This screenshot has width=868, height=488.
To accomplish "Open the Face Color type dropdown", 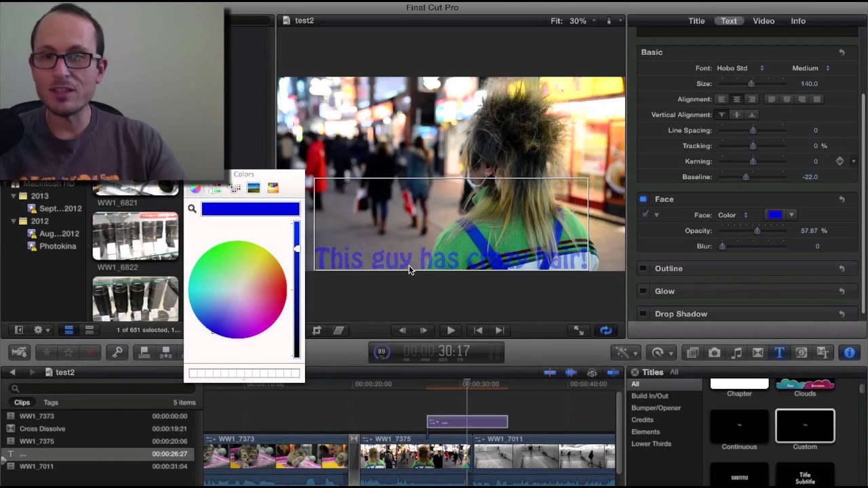I will pyautogui.click(x=733, y=215).
